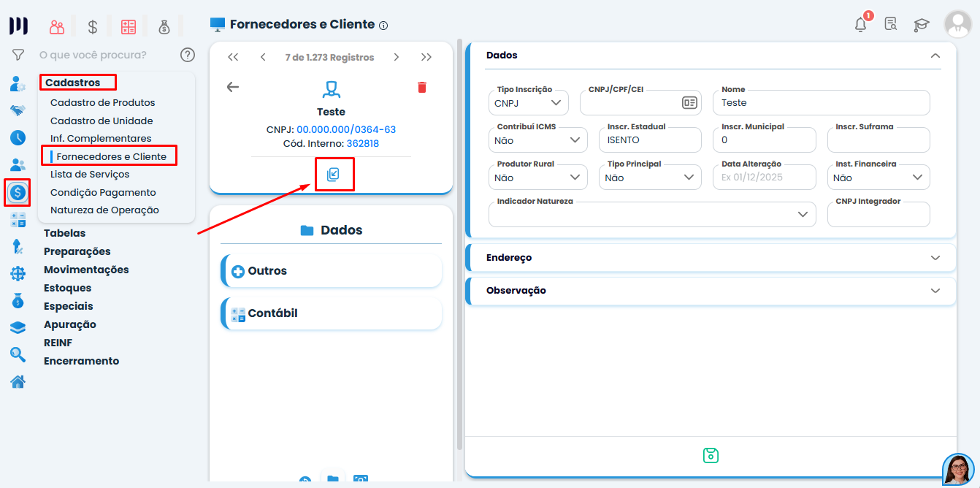Open the Contribui ICMS dropdown
980x488 pixels.
point(537,140)
